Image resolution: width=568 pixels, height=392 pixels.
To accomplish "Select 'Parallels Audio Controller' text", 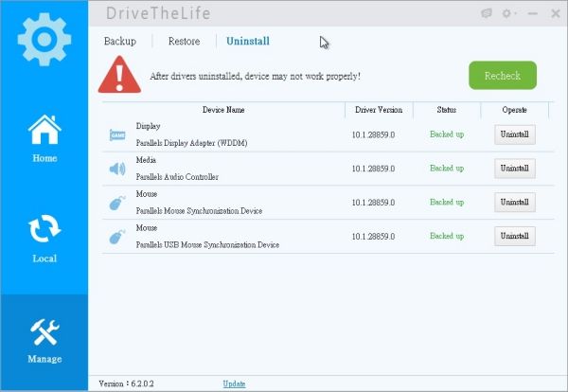I will pos(177,177).
